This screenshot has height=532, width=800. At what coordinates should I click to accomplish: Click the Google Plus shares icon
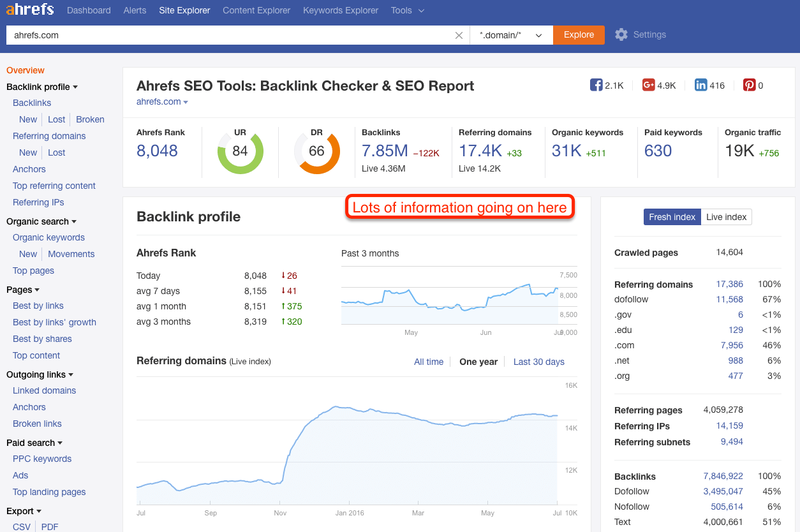coord(649,85)
